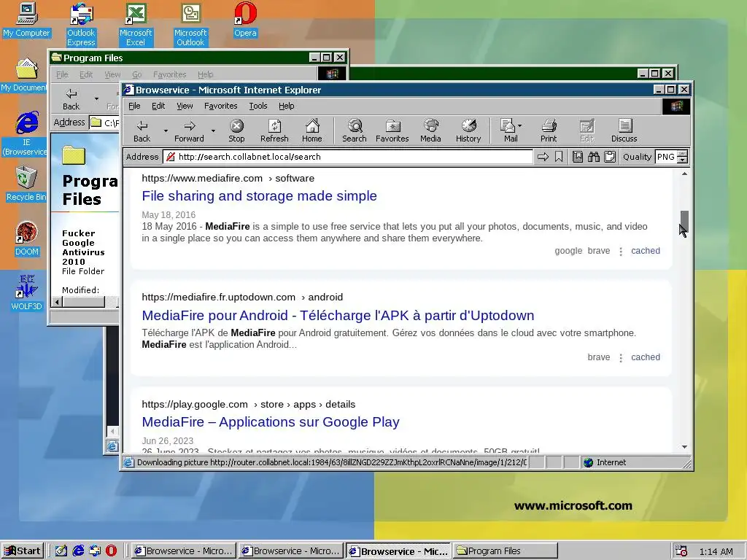The image size is (747, 560).
Task: Click the Forward button in Internet Explorer
Action: (189, 131)
